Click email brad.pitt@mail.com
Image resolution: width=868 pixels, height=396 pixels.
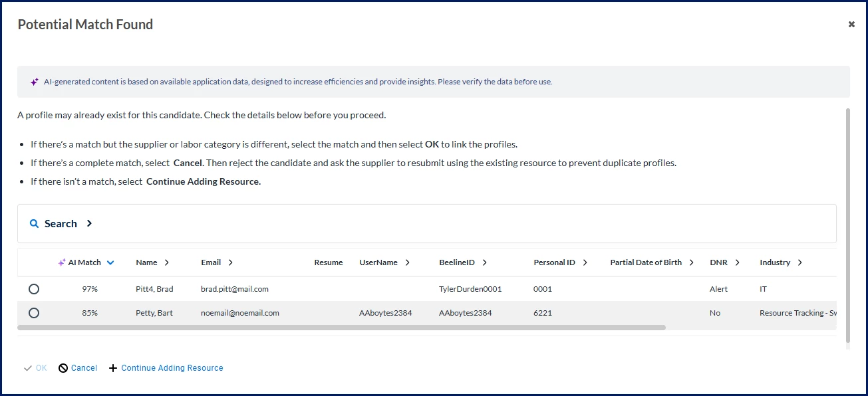(x=235, y=289)
